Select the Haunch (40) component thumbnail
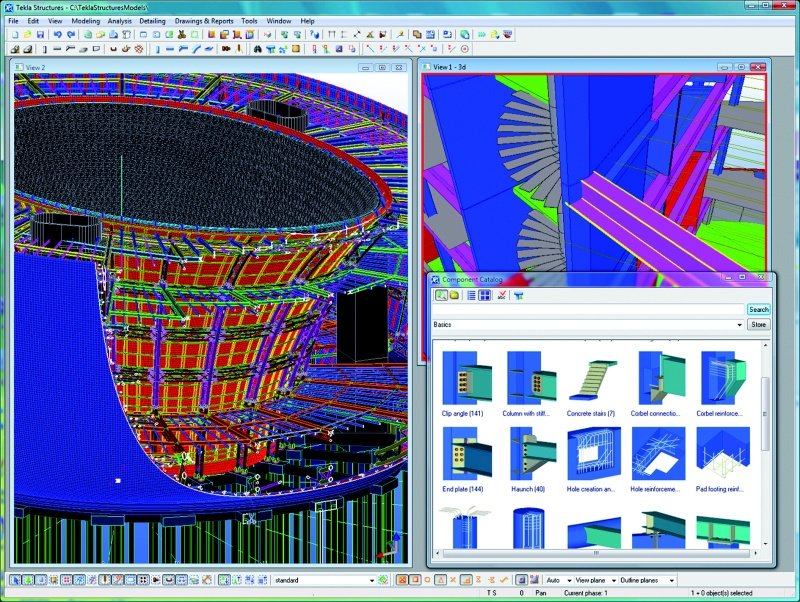 pyautogui.click(x=531, y=454)
